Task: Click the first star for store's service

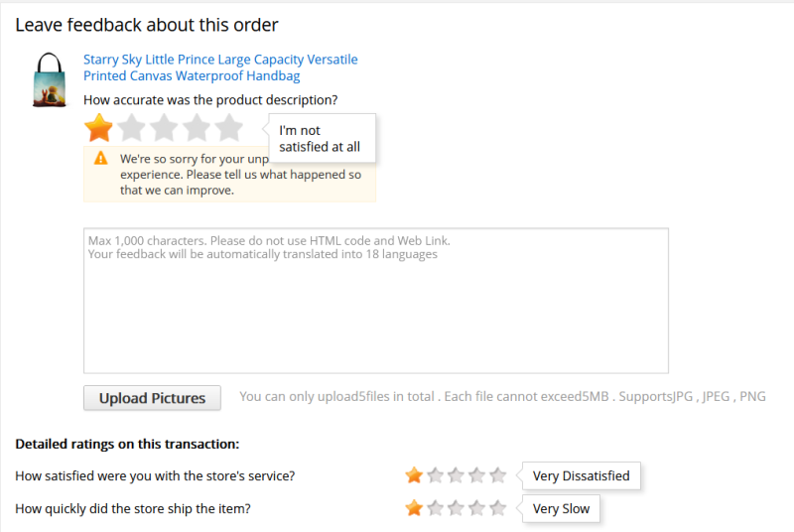Action: (x=414, y=475)
